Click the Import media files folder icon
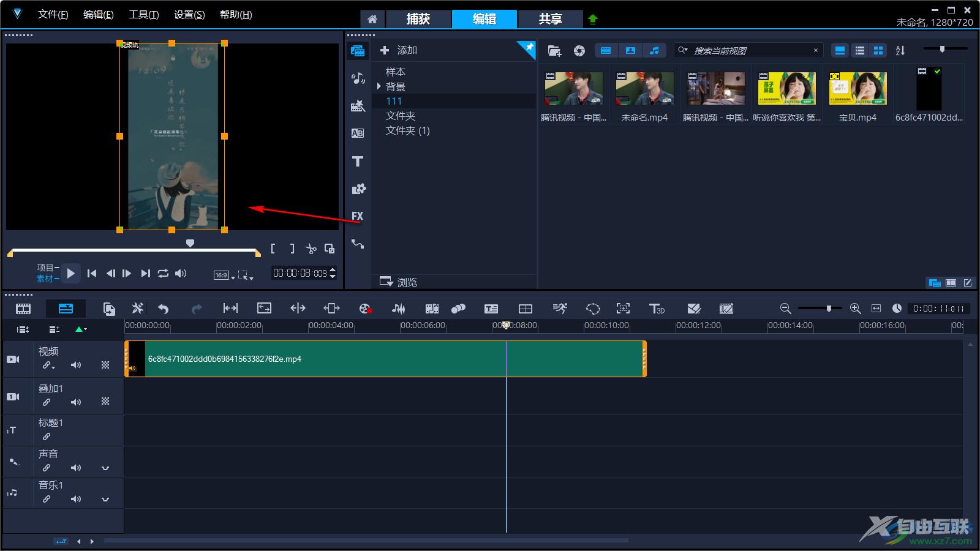980x551 pixels. pyautogui.click(x=554, y=51)
